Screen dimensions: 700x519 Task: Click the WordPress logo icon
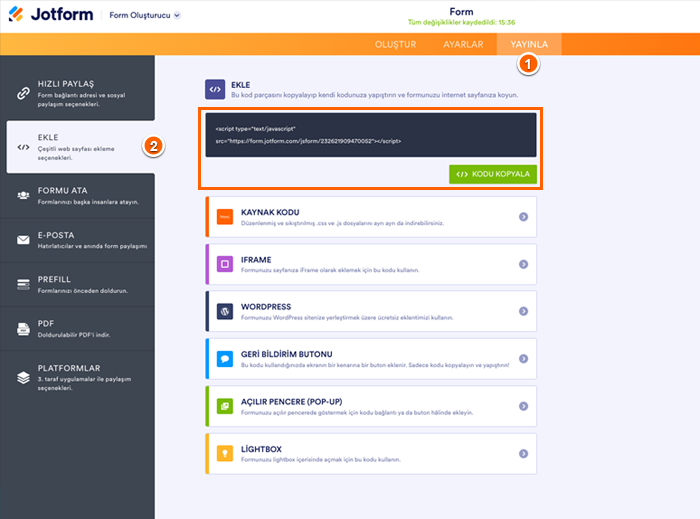pyautogui.click(x=225, y=311)
